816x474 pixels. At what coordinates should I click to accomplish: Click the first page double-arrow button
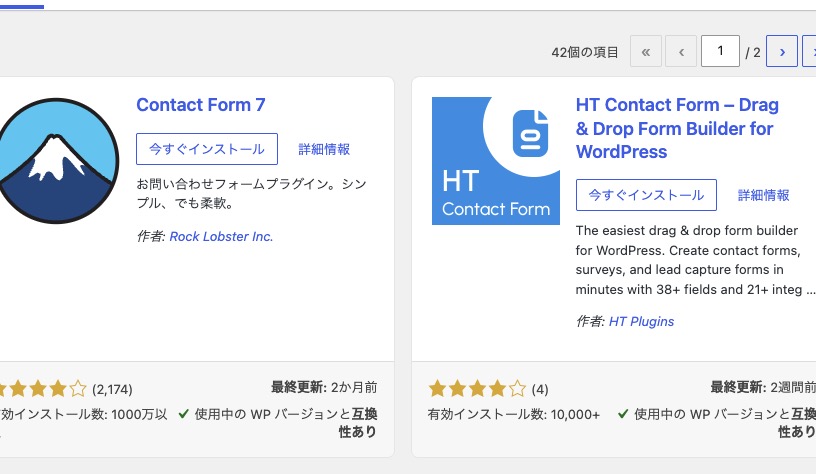click(x=646, y=51)
